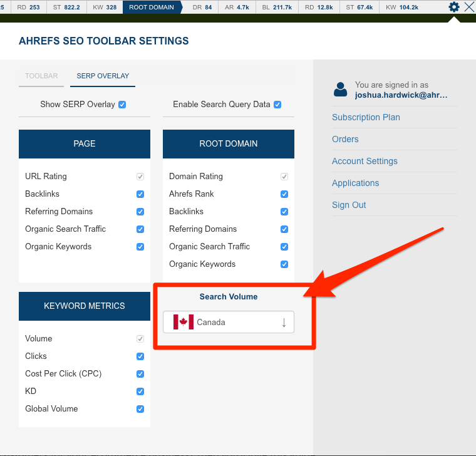Click the RD 12.8k metric
Viewport: 476px width, 456px height.
click(x=319, y=7)
